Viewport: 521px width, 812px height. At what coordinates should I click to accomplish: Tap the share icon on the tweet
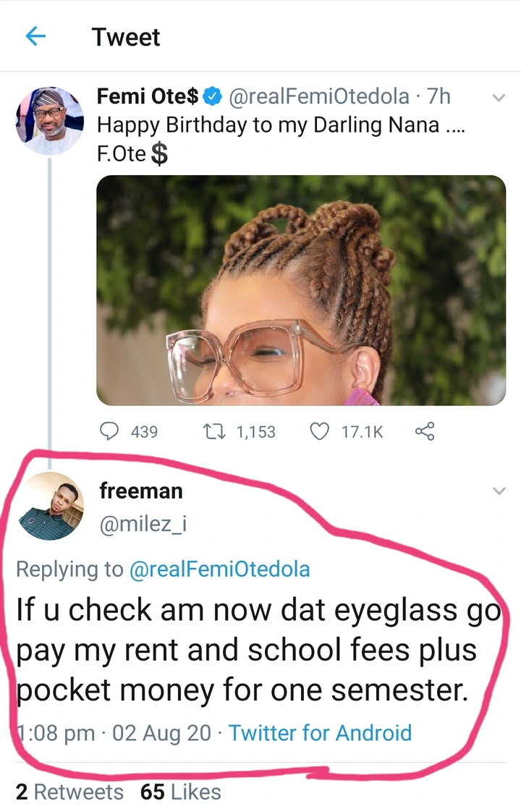pos(425,431)
